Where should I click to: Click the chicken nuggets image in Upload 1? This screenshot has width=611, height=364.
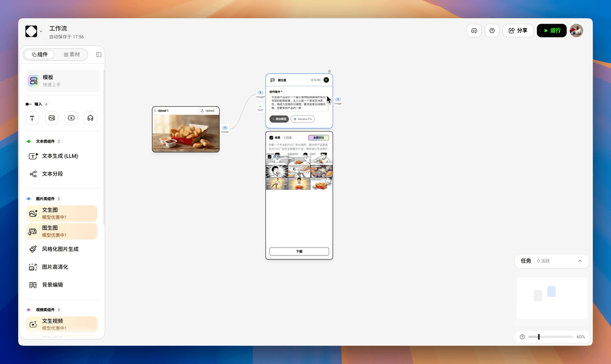coord(186,133)
